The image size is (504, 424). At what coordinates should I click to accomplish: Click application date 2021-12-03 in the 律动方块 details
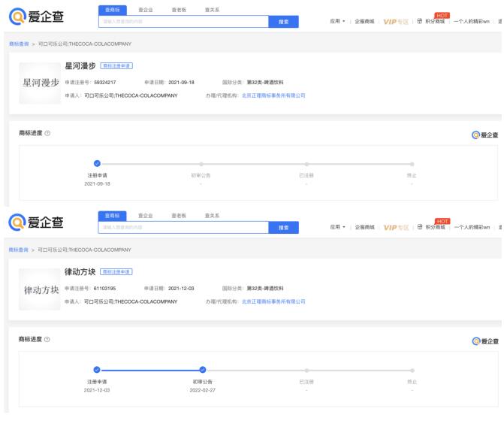coord(181,288)
